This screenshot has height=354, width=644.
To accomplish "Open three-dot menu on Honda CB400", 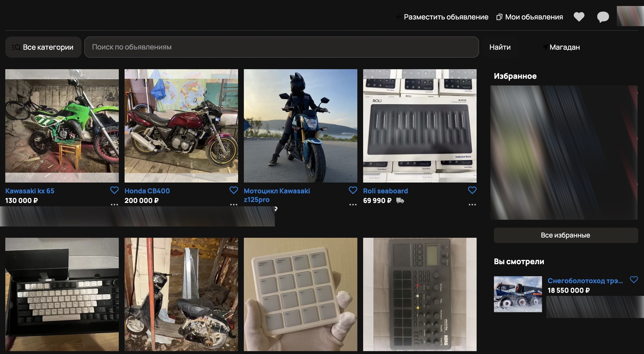I will [x=234, y=204].
